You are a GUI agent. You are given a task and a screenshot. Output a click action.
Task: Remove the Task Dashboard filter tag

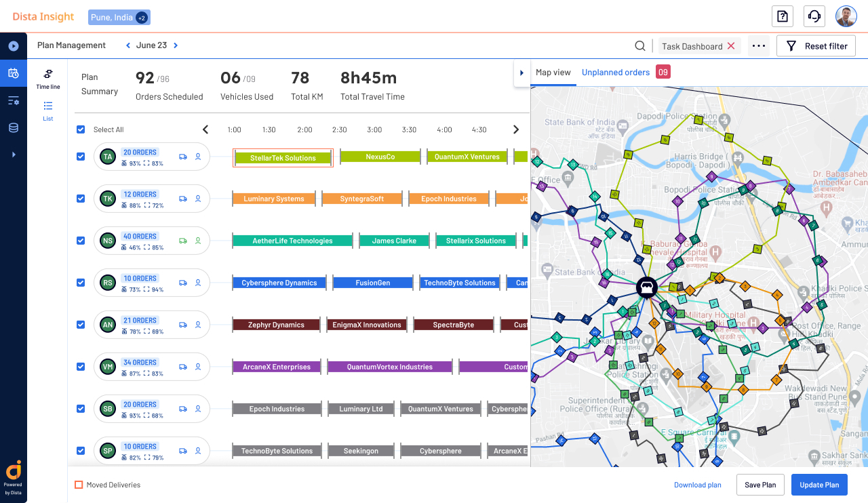click(x=731, y=46)
